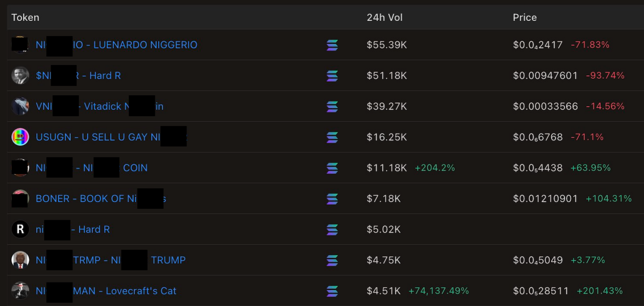The height and width of the screenshot is (306, 644).
Task: Click the Token column header
Action: pyautogui.click(x=25, y=17)
